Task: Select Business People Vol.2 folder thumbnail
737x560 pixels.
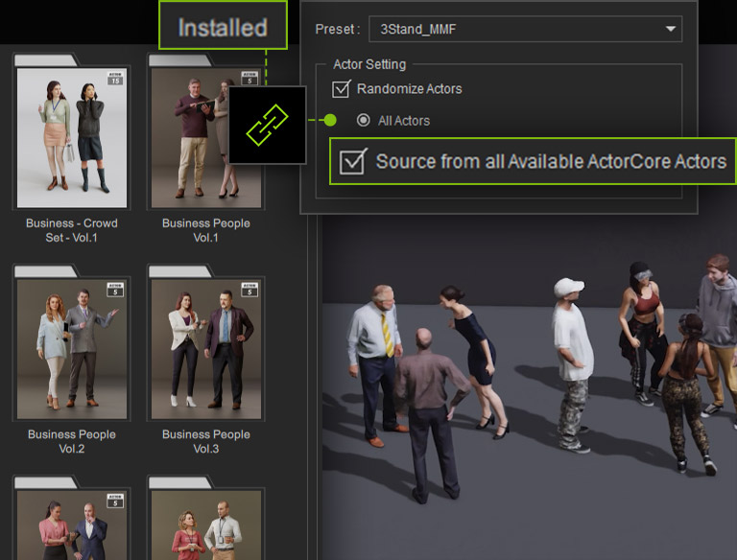Action: tap(72, 345)
